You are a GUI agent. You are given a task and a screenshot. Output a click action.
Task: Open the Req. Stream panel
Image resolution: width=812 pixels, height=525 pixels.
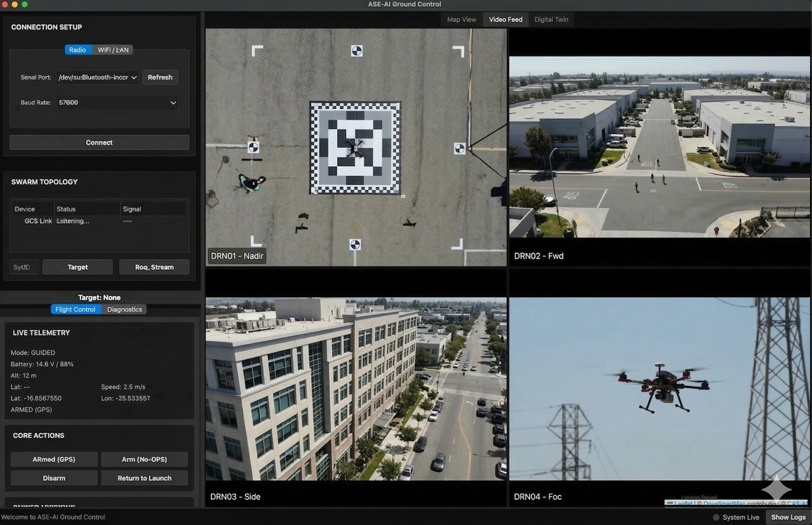coord(154,267)
